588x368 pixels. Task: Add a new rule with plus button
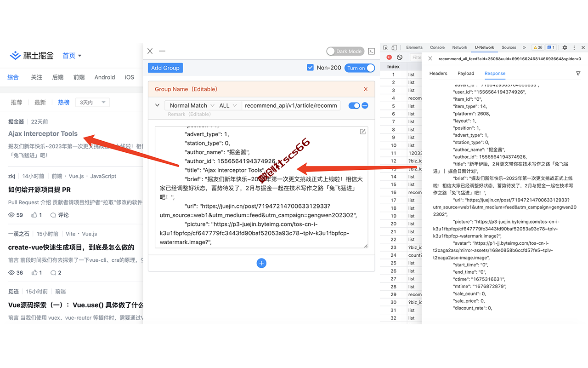(x=261, y=263)
